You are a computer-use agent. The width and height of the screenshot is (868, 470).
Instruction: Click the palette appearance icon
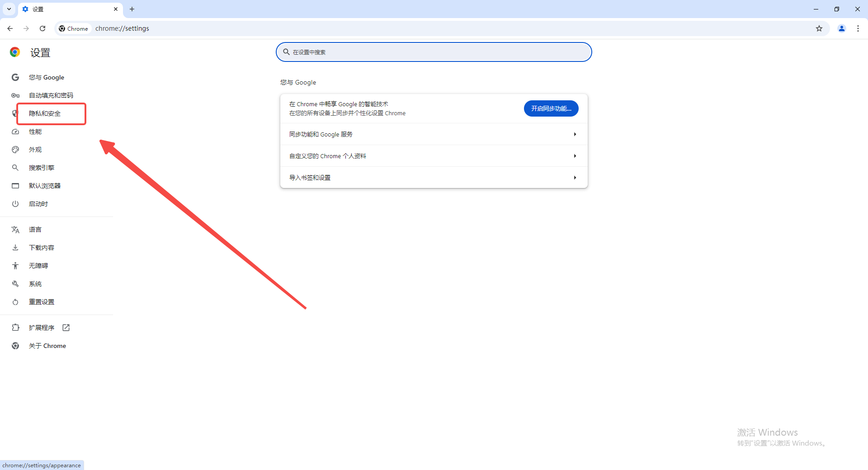coord(15,150)
